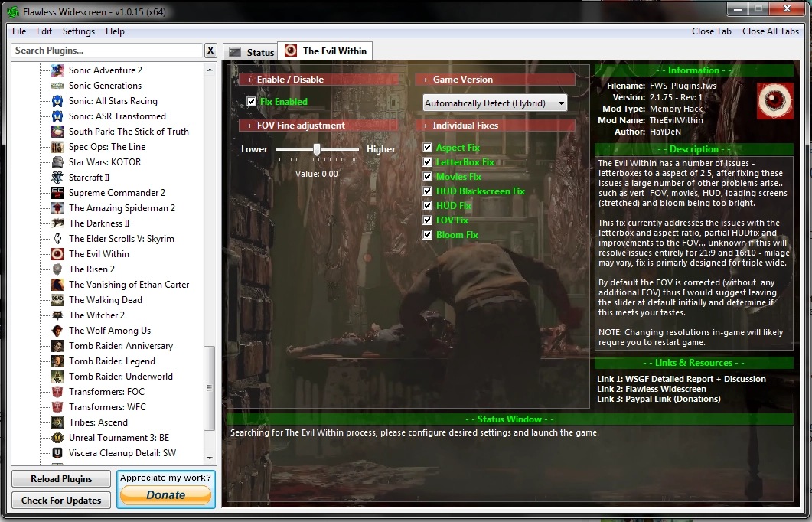Switch to the Status tab
This screenshot has width=812, height=522.
click(x=252, y=52)
